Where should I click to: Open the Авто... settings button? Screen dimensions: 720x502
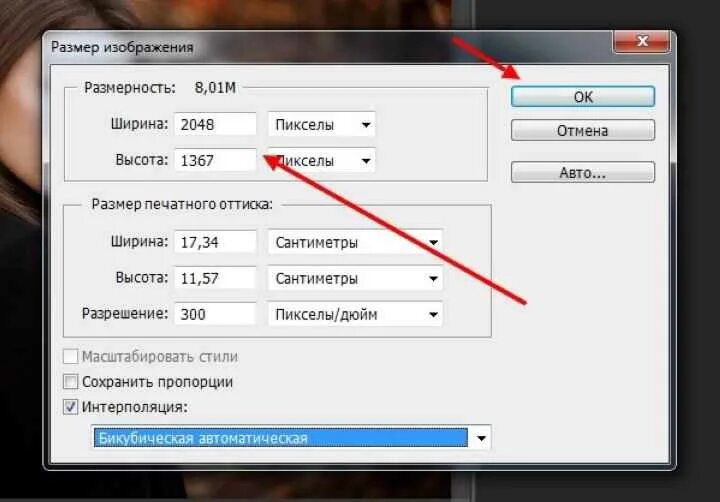coord(583,173)
